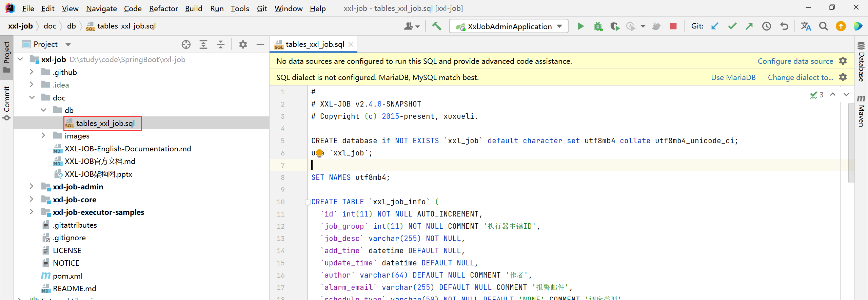Viewport: 868px width, 300px height.
Task: Open the Maven tool window
Action: (x=861, y=111)
